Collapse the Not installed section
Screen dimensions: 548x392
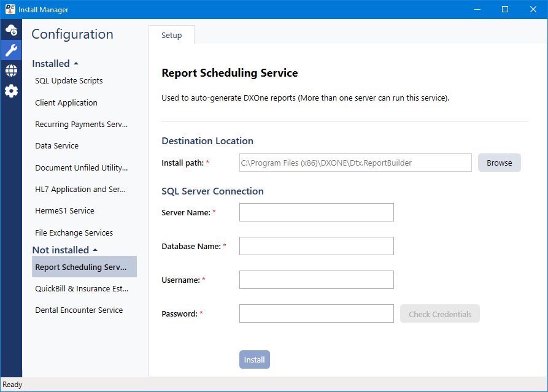[x=95, y=250]
